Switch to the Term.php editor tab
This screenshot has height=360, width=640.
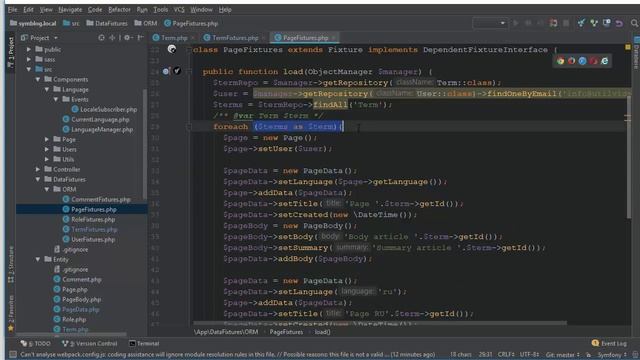[173, 38]
